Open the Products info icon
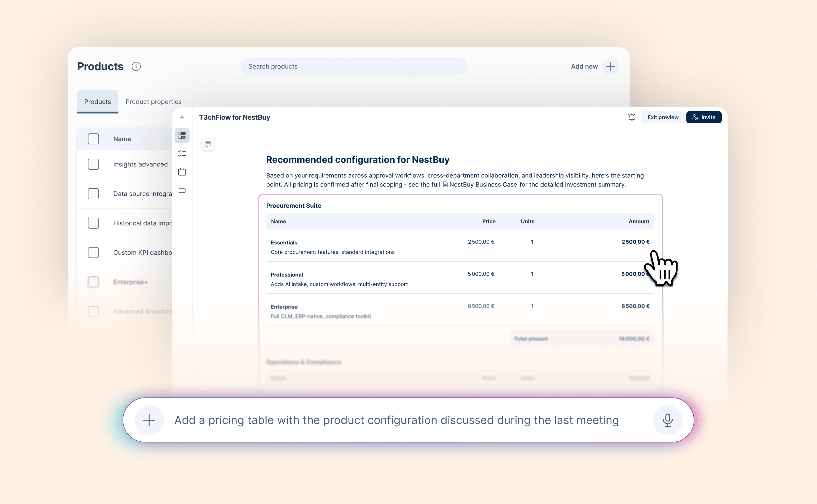The width and height of the screenshot is (817, 504). (136, 66)
